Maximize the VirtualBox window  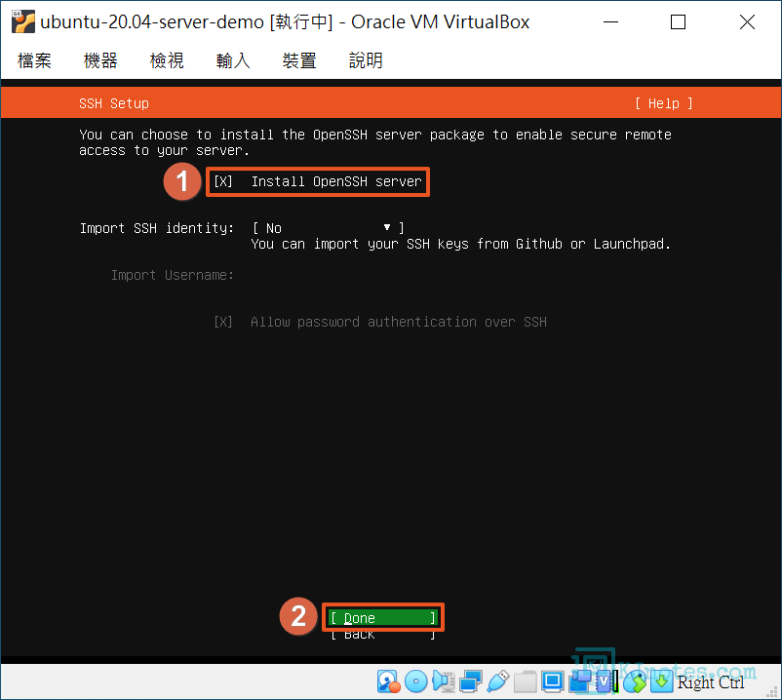coord(678,22)
